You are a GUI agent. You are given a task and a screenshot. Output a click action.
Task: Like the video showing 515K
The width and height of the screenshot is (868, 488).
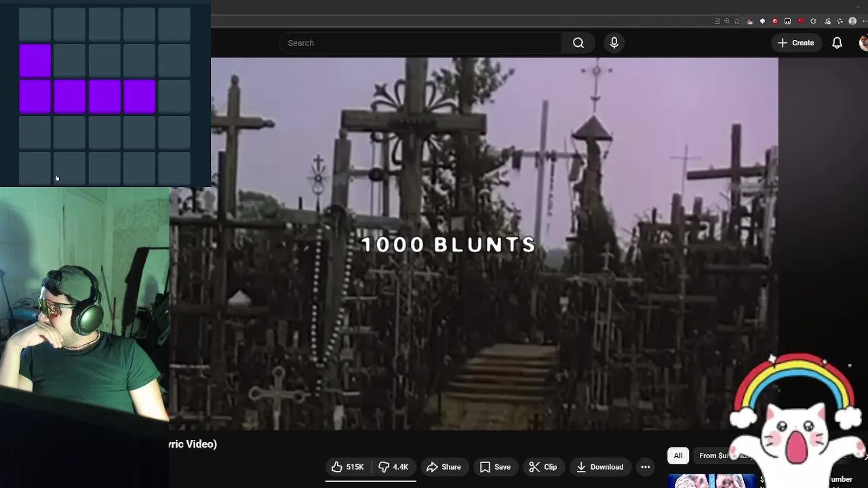click(347, 467)
